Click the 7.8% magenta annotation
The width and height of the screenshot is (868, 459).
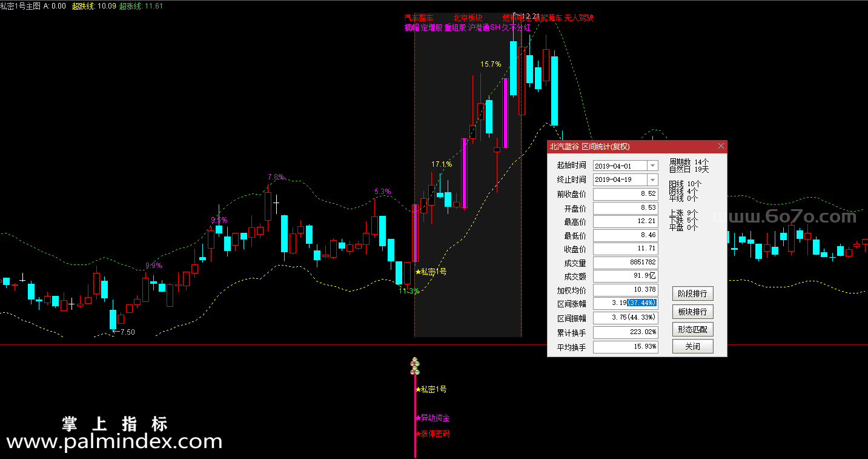pos(276,177)
